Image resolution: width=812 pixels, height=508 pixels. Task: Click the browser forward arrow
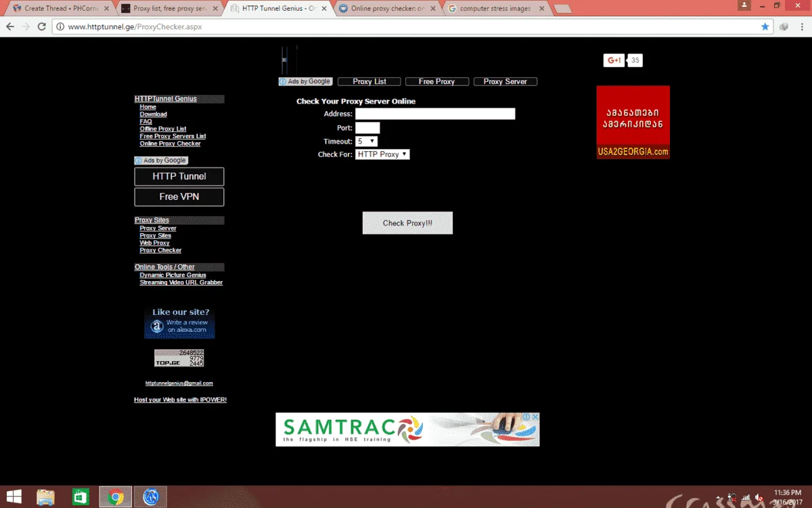tap(26, 26)
